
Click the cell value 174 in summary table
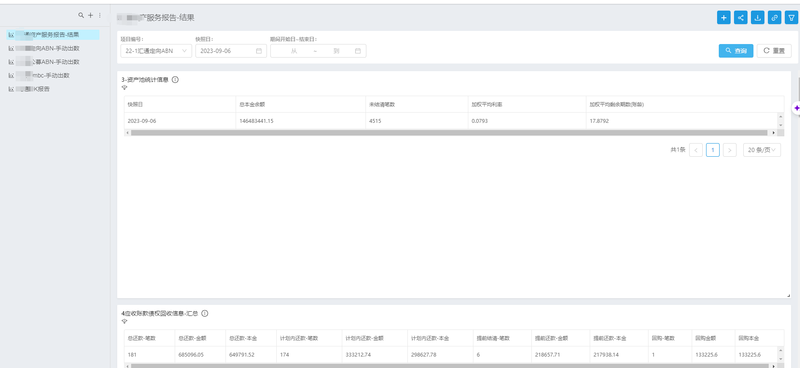[x=285, y=355]
